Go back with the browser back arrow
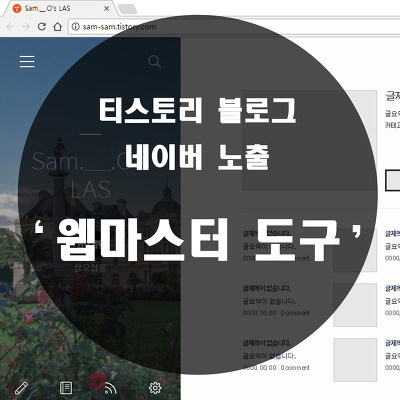The height and width of the screenshot is (400, 400). pos(10,27)
